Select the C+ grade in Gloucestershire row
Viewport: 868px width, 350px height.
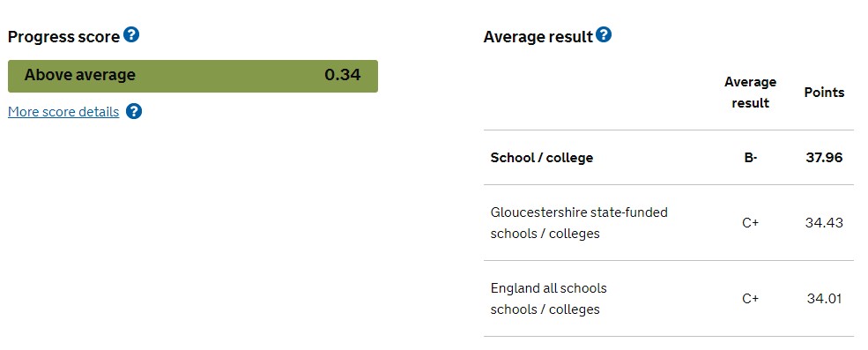coord(750,223)
